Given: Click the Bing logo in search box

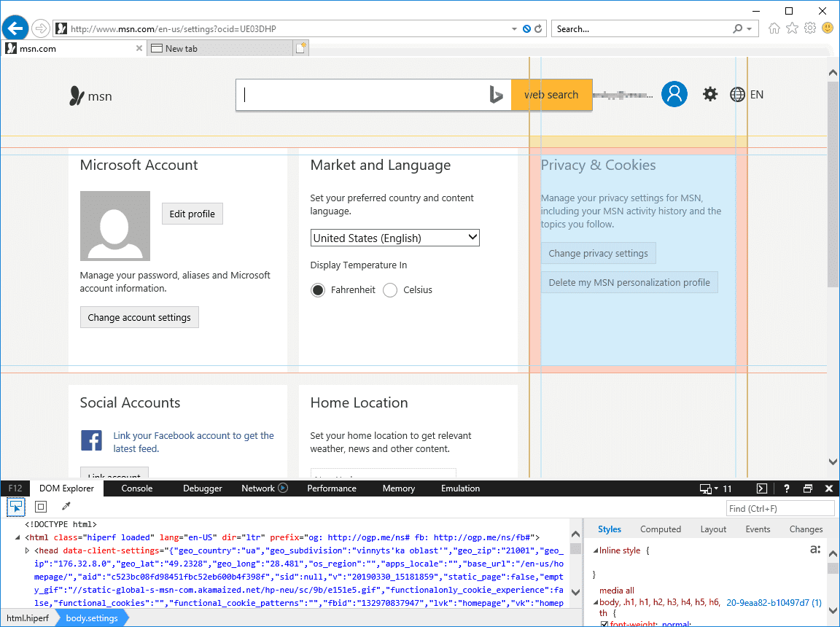Looking at the screenshot, I should coord(496,95).
